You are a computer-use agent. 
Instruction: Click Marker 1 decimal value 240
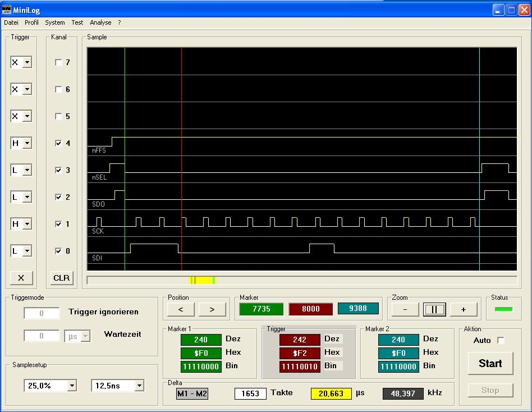[x=201, y=340]
